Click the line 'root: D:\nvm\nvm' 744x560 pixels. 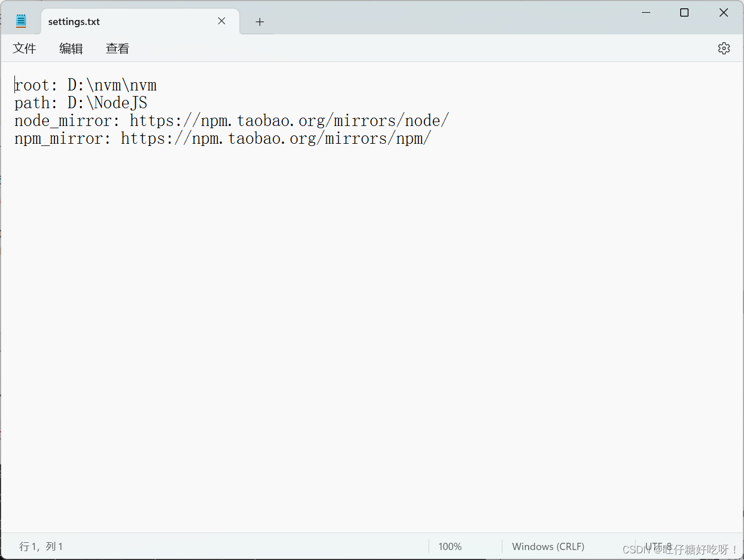(85, 85)
